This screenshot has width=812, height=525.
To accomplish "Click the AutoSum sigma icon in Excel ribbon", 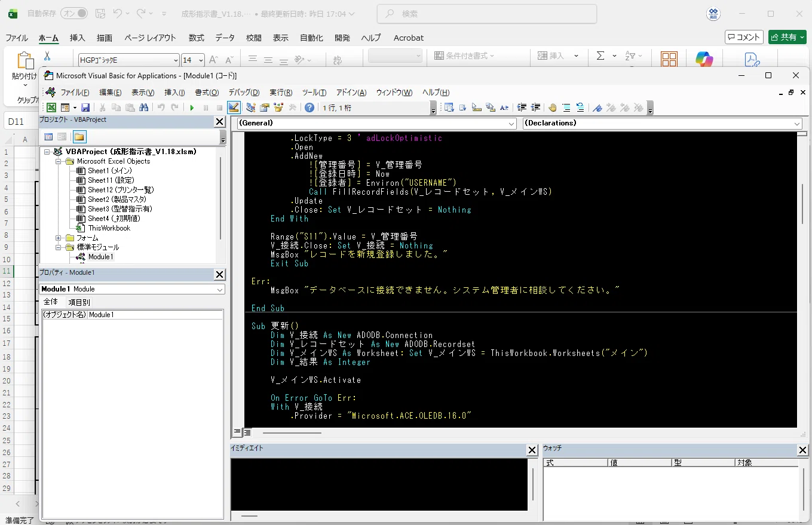I will click(x=600, y=56).
